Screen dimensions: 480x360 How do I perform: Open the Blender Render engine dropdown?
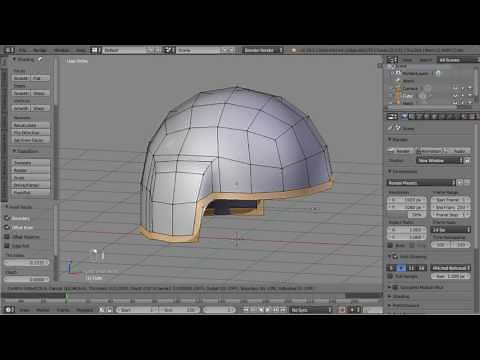[263, 50]
